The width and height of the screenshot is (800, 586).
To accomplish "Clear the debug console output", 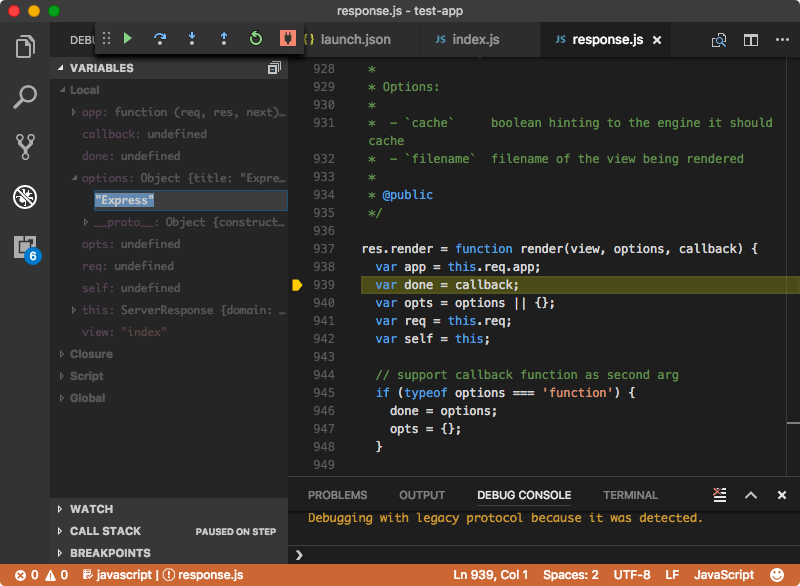I will coord(719,495).
